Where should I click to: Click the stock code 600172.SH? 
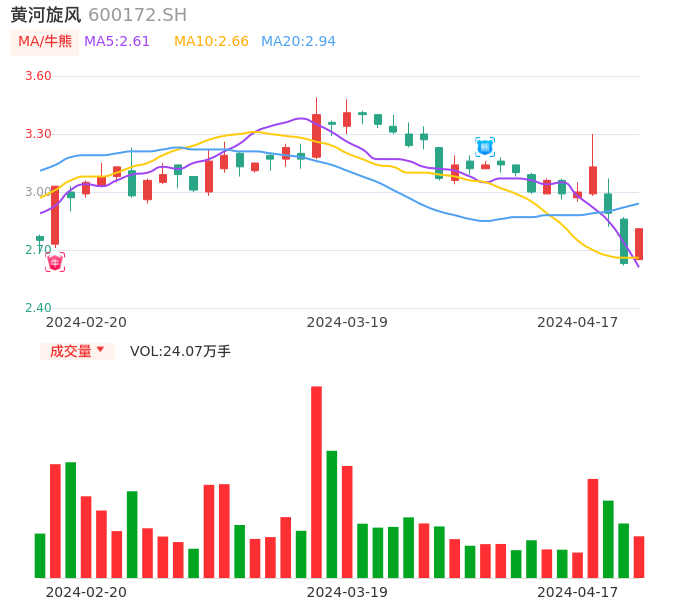point(137,15)
